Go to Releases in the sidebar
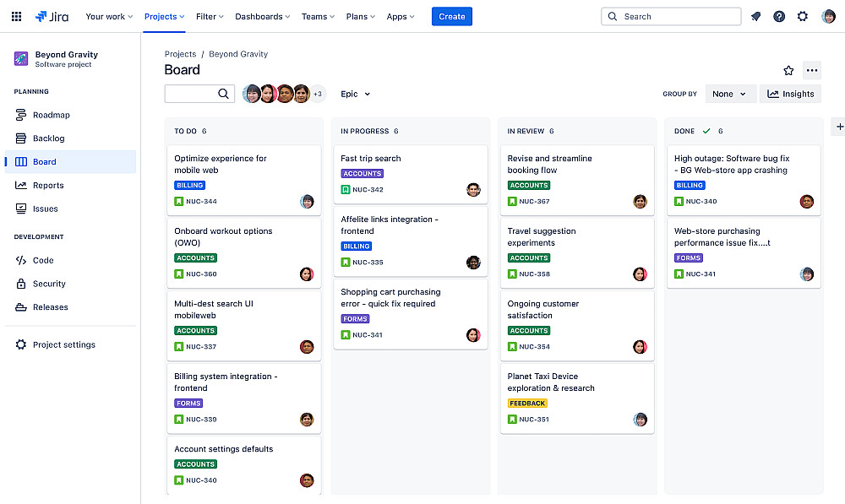This screenshot has height=504, width=845. (x=50, y=307)
